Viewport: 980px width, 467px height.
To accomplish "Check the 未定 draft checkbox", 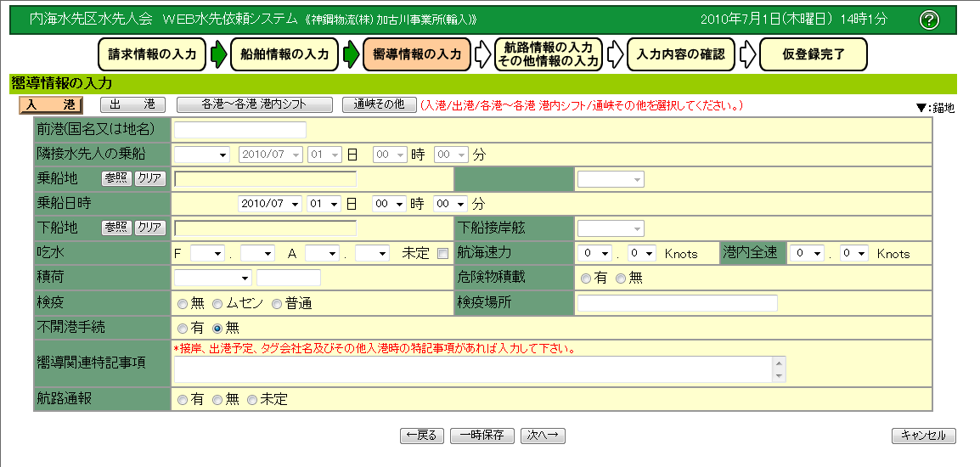I will 442,253.
